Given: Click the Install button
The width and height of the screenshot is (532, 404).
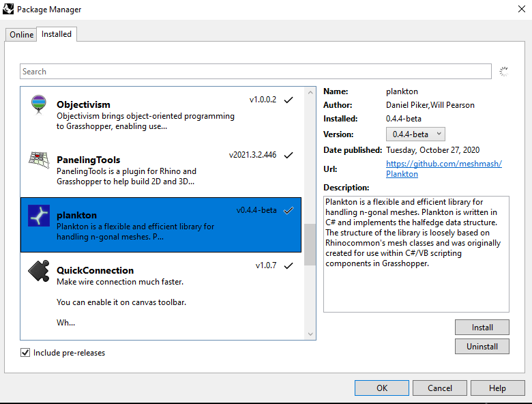Looking at the screenshot, I should (x=482, y=328).
